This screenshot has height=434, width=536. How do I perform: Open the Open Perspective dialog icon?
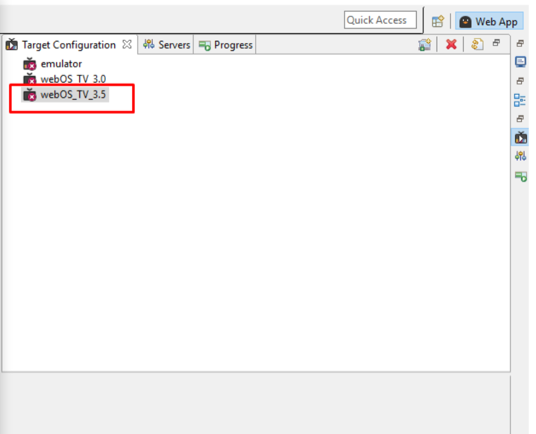[x=438, y=22]
